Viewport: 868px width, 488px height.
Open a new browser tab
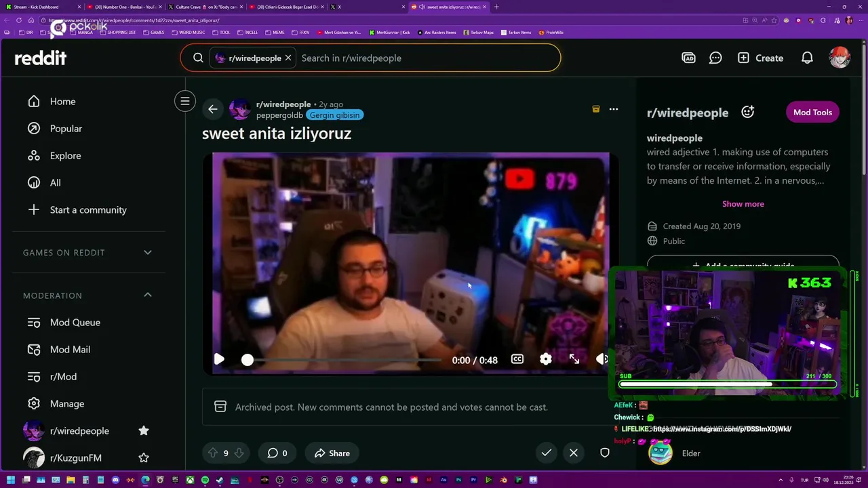point(496,7)
